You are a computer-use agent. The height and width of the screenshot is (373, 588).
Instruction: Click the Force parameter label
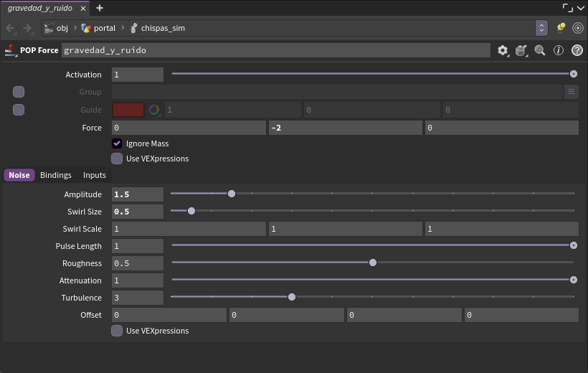point(92,128)
